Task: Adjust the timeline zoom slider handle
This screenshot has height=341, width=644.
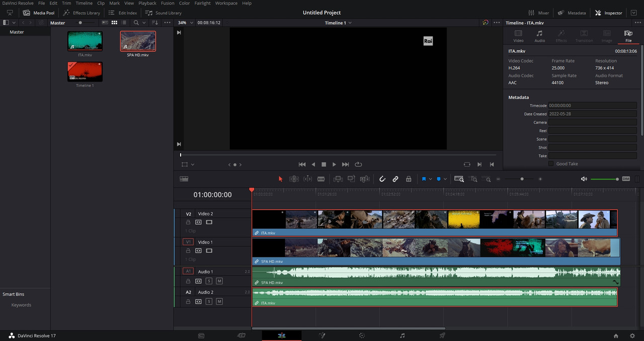Action: [522, 179]
